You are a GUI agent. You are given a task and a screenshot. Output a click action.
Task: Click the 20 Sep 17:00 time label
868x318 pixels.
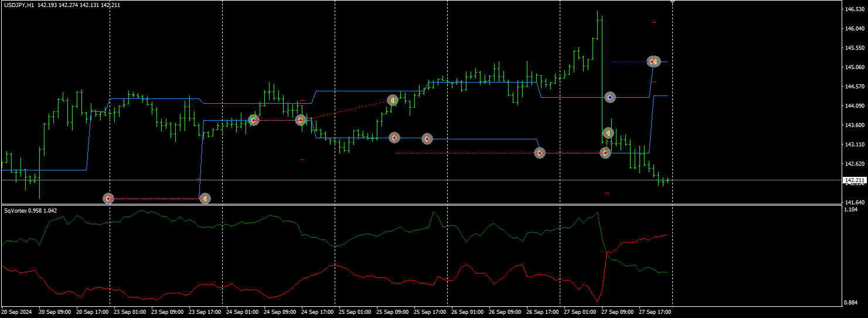tap(92, 312)
